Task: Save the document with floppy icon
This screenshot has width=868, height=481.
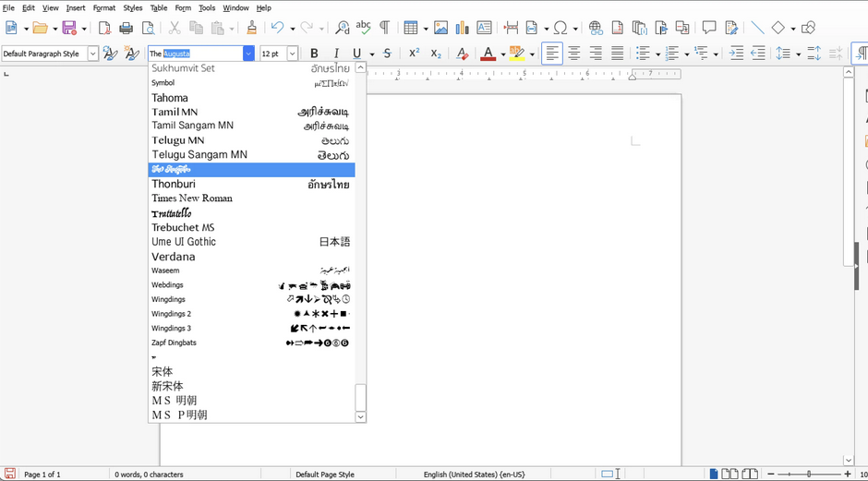Action: pyautogui.click(x=69, y=28)
